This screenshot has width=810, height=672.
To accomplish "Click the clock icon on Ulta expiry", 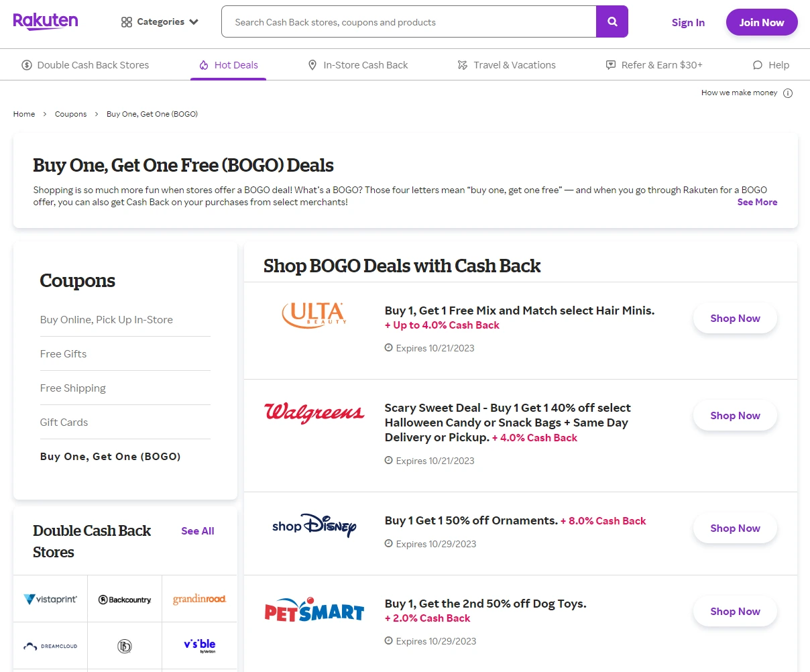I will coord(388,347).
